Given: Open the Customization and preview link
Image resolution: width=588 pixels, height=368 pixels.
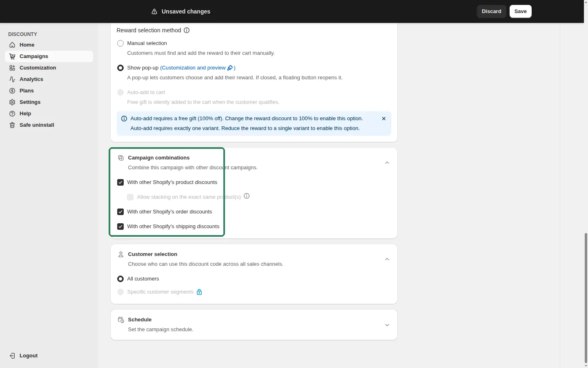Looking at the screenshot, I should pos(198,68).
